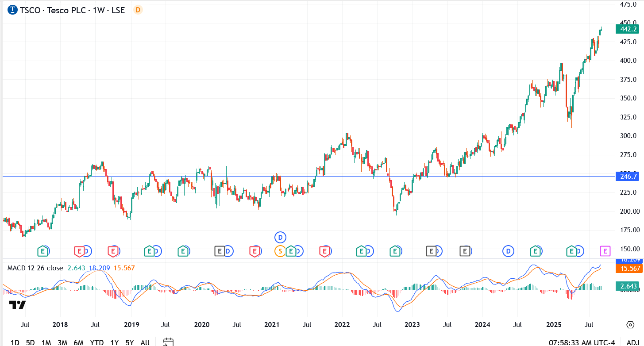Click the green E earnings badge near 2018
Image resolution: width=644 pixels, height=346 pixels.
(x=42, y=251)
